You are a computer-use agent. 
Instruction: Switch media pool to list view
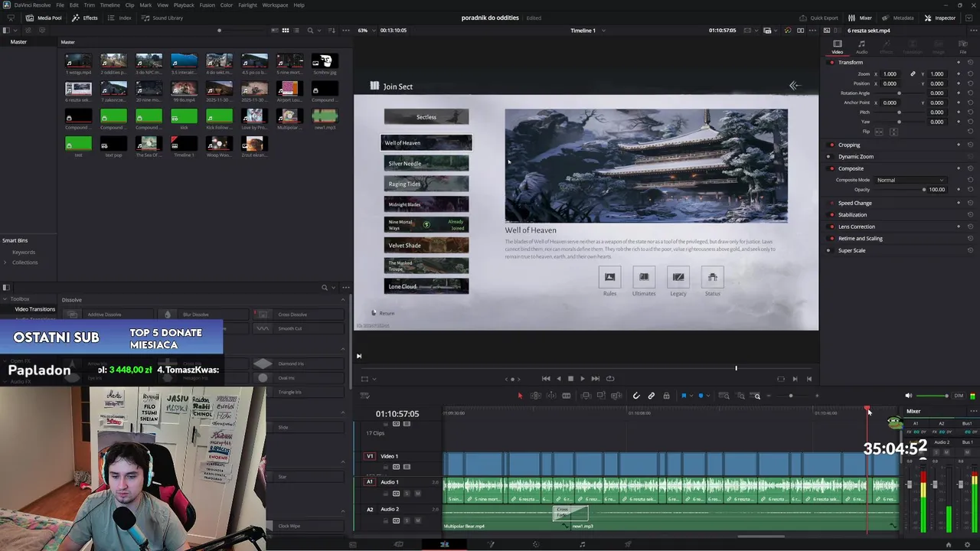(x=296, y=30)
